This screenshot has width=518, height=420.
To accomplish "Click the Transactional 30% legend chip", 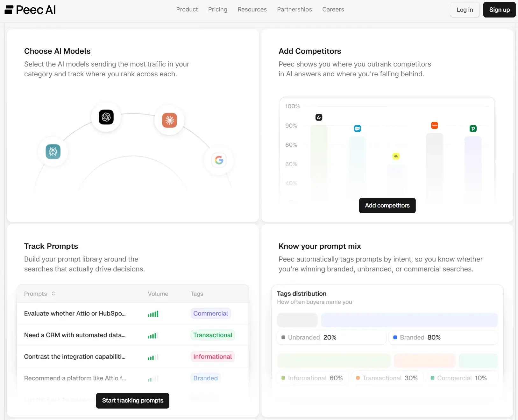I will click(387, 378).
